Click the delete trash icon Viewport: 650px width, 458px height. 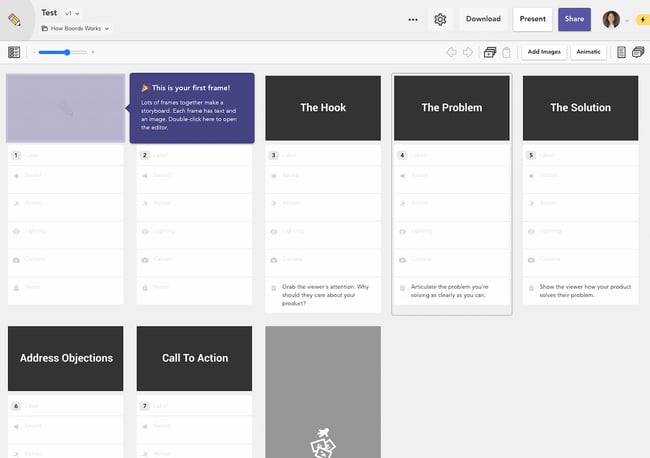click(x=506, y=52)
